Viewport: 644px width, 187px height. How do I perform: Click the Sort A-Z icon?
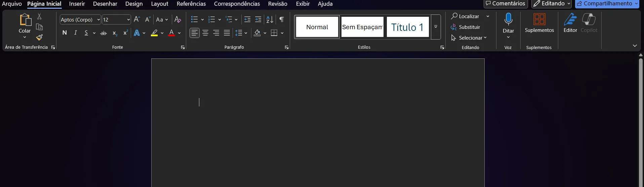pos(270,19)
